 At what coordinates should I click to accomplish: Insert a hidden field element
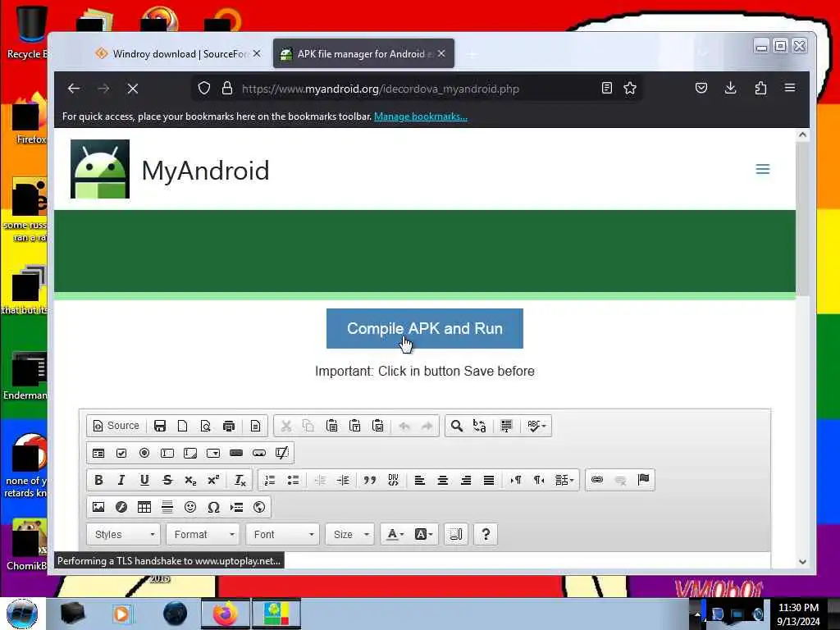(282, 453)
